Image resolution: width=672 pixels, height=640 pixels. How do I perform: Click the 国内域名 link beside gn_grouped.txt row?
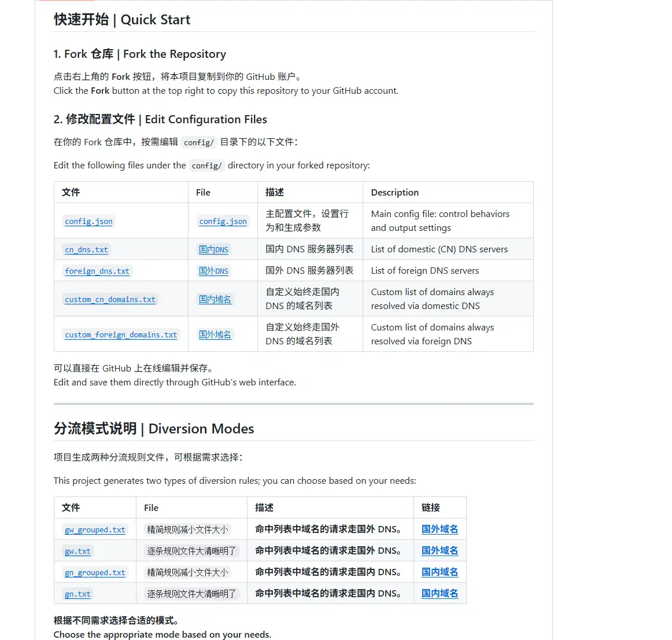[440, 572]
